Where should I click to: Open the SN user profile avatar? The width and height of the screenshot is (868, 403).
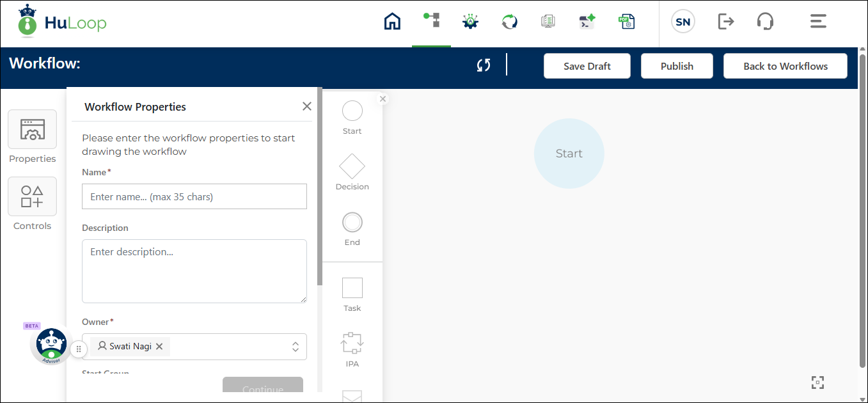point(683,22)
